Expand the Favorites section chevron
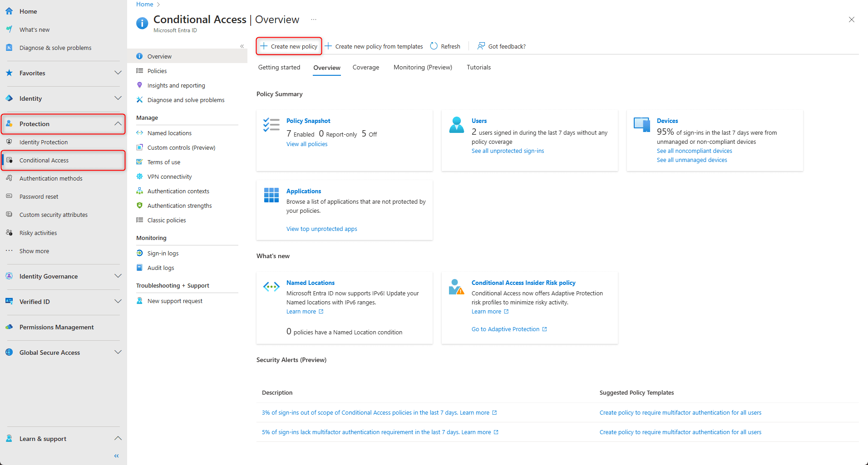Screen dimensions: 868x465 [118, 73]
